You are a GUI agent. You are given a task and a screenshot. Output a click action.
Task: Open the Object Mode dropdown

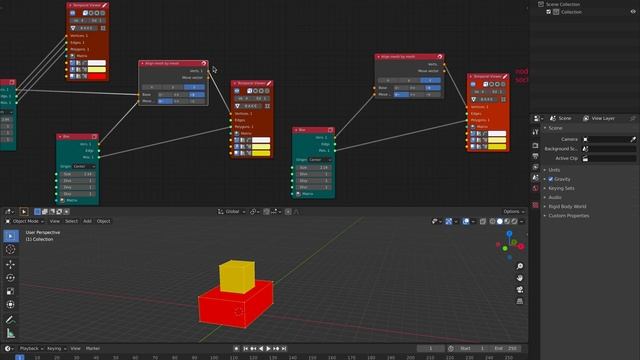click(24, 221)
